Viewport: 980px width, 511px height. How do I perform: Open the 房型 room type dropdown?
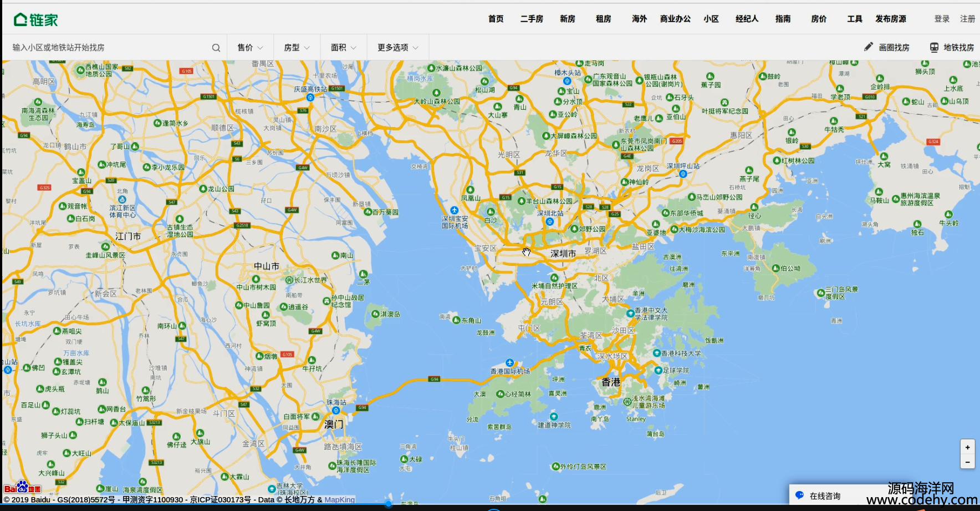(297, 48)
